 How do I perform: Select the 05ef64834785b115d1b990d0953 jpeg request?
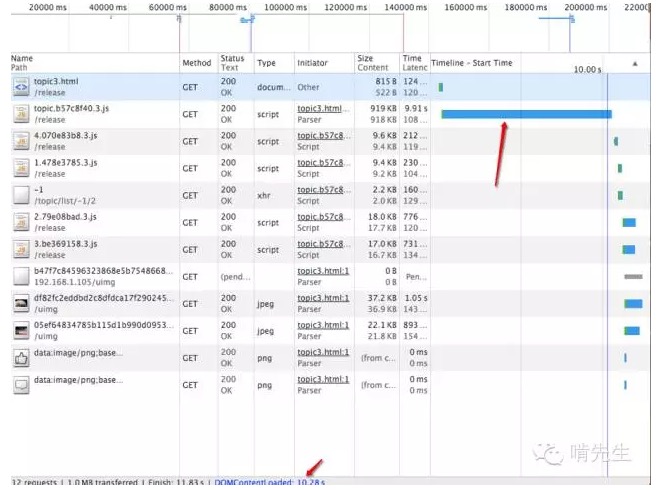[x=104, y=325]
